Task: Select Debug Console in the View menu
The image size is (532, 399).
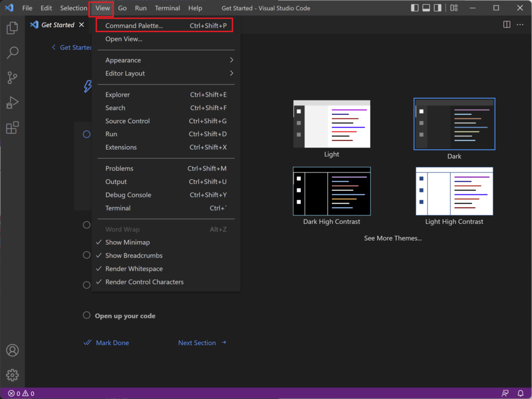Action: (x=166, y=195)
